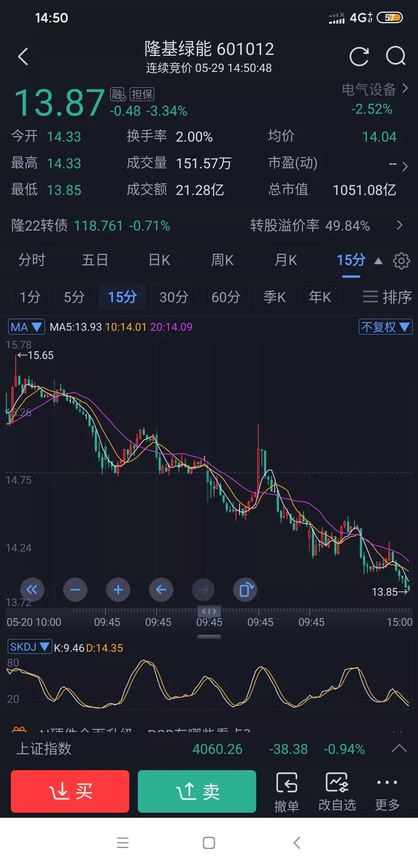Collapse the 15分 period dropdown tab
The width and height of the screenshot is (418, 868).
click(x=359, y=260)
